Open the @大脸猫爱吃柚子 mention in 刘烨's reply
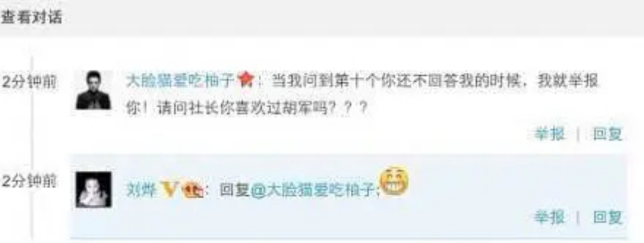644x243 pixels. click(314, 190)
